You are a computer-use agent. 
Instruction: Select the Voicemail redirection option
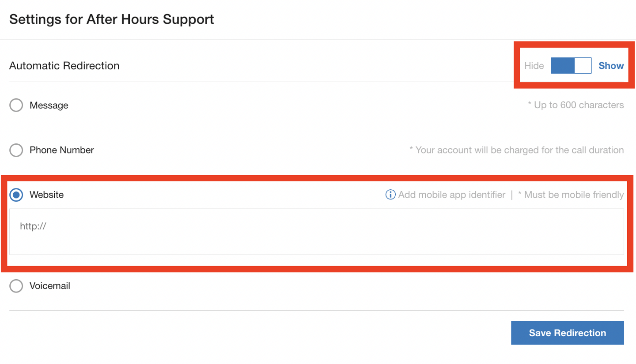tap(16, 286)
